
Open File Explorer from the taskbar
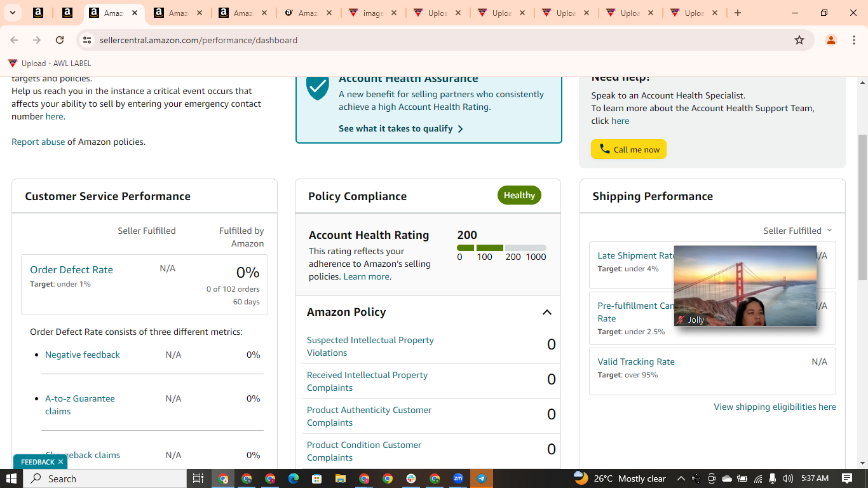click(341, 478)
